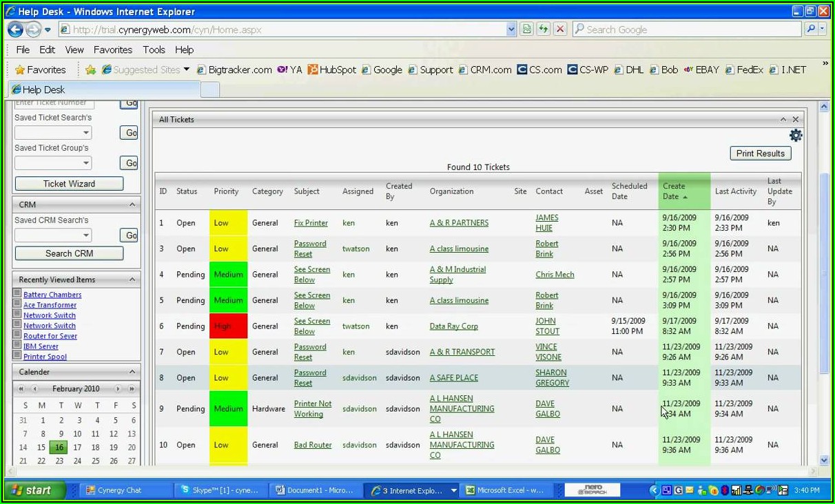Open the Tools menu
Screen dimensions: 835x504
click(x=154, y=50)
